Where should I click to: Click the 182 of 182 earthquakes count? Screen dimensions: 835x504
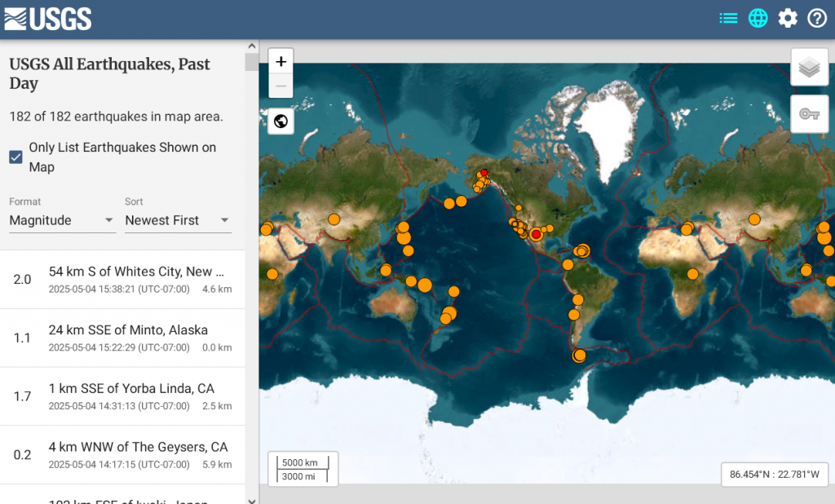click(116, 117)
